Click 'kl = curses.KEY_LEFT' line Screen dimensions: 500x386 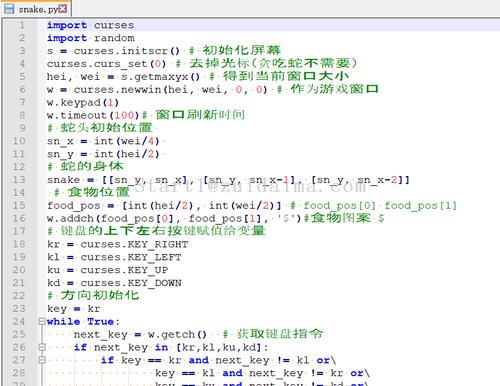click(114, 257)
